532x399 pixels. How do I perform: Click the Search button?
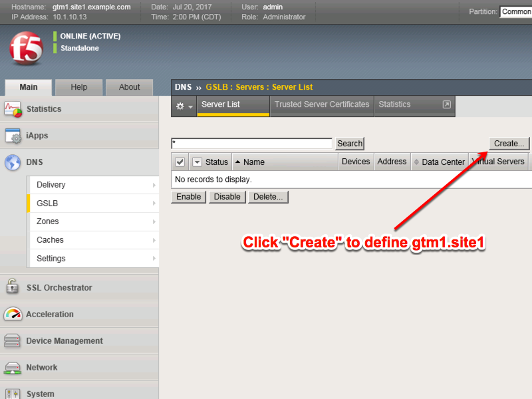coord(350,144)
